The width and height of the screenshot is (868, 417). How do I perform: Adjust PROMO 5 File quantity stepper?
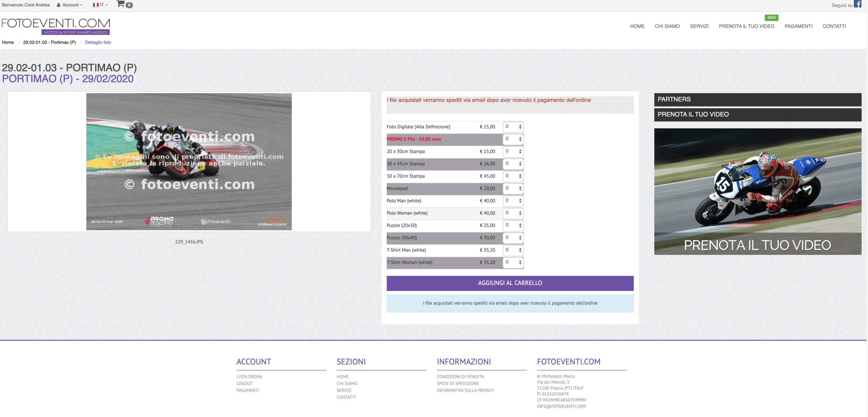(x=520, y=139)
